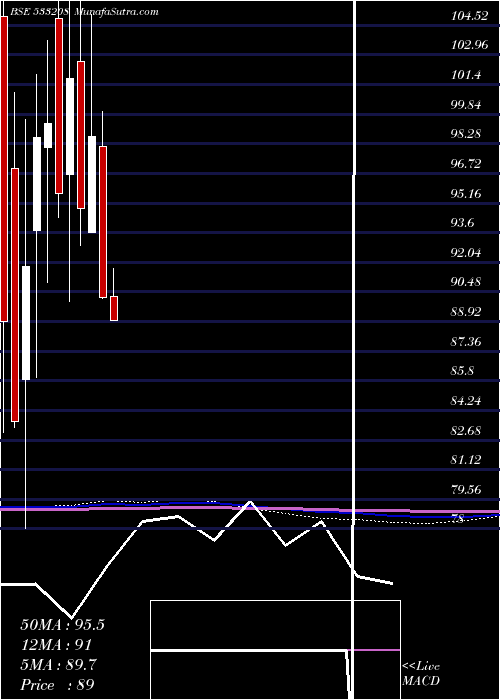Viewport: 500px width, 700px height.
Task: Click the 95.16 price axis label
Action: (x=466, y=194)
